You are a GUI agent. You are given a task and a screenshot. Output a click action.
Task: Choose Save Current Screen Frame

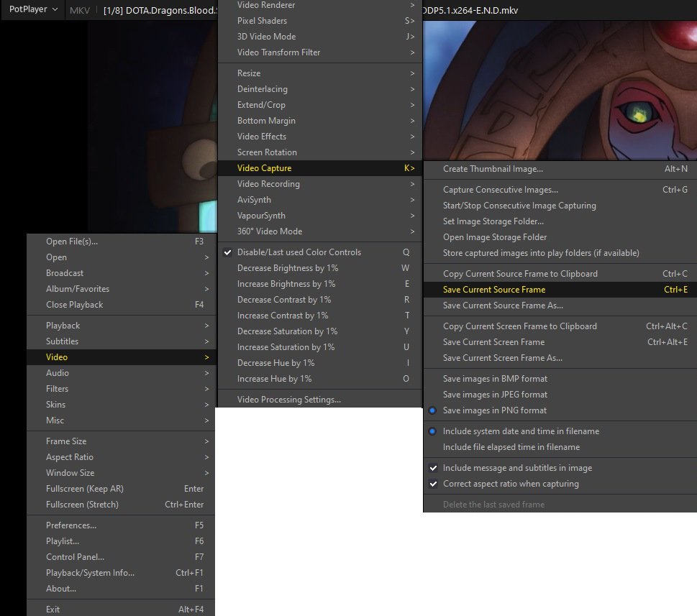[560, 342]
